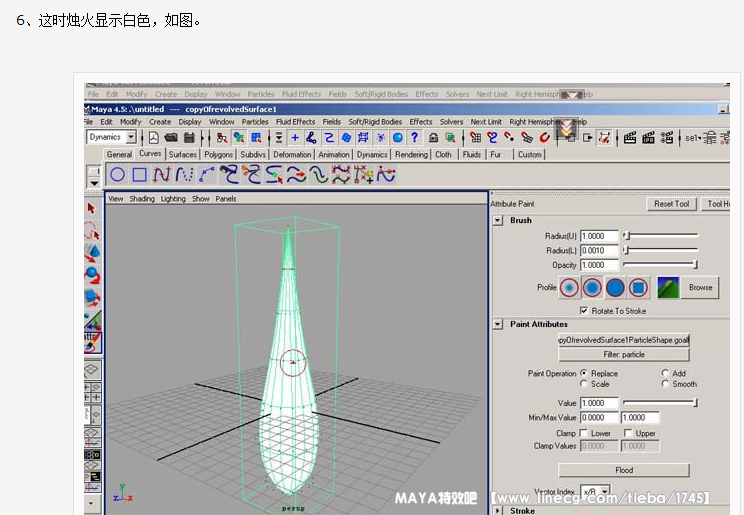Select the green landscape brush profile icon
Viewport: 744px width, 515px height.
pyautogui.click(x=668, y=287)
